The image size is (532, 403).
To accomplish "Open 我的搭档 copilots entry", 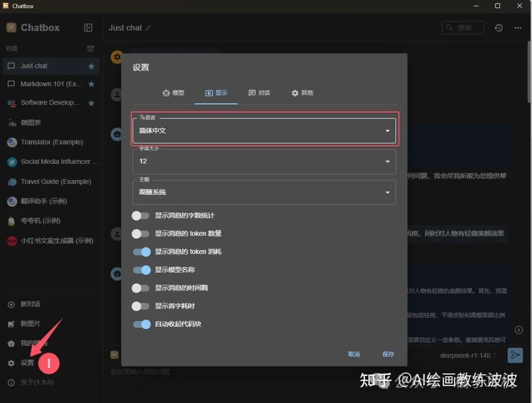I will (x=51, y=343).
